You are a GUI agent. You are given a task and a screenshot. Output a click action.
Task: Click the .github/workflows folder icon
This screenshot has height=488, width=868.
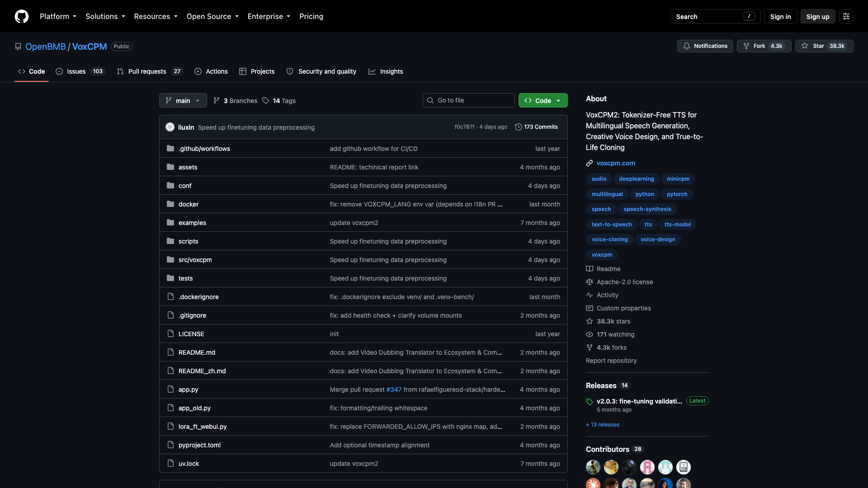pos(170,149)
